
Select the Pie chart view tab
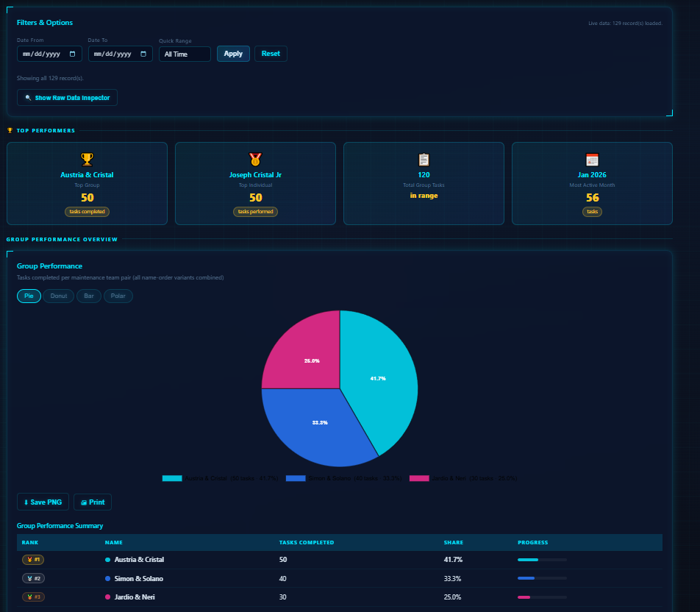point(29,296)
